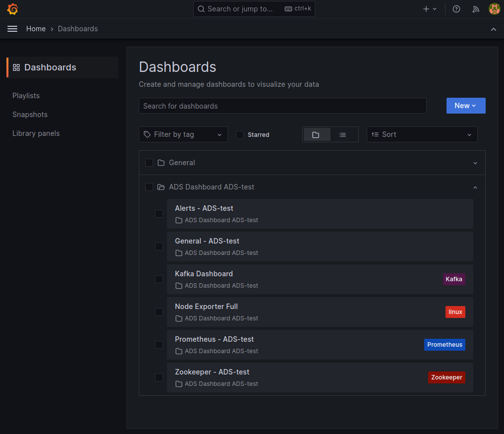Open the Sort dropdown
504x434 pixels.
pos(422,134)
